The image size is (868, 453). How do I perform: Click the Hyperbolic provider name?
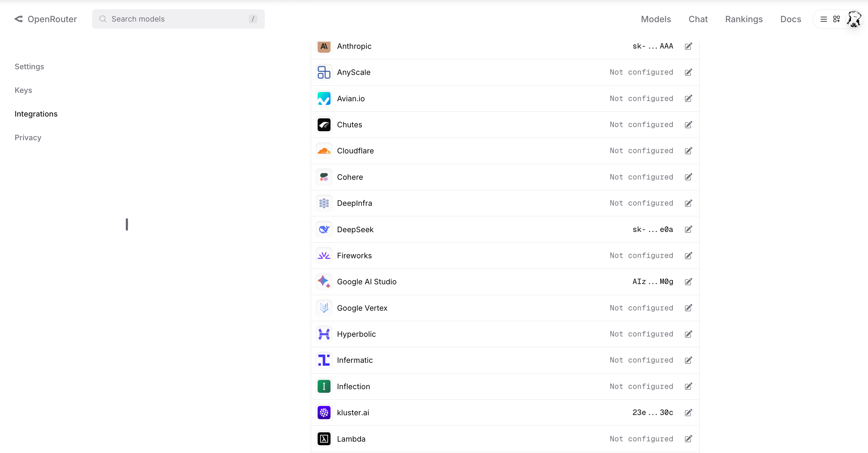pyautogui.click(x=356, y=334)
